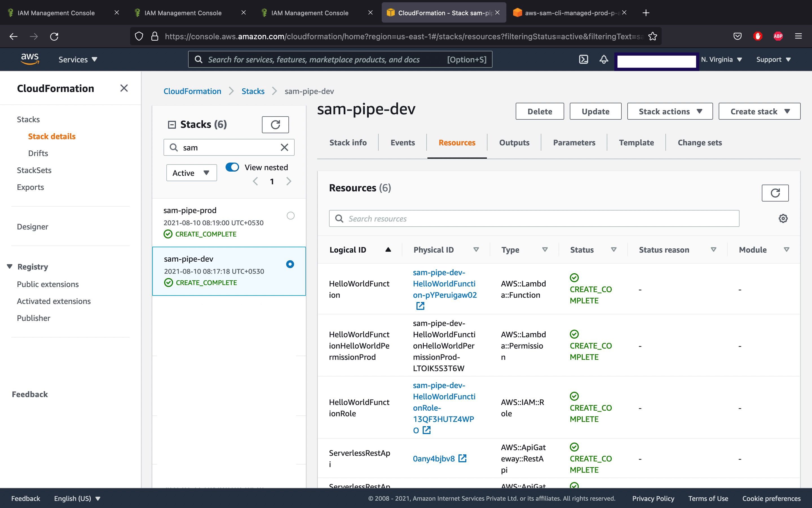This screenshot has width=812, height=508.
Task: Click the tracking protection shield icon
Action: [139, 36]
